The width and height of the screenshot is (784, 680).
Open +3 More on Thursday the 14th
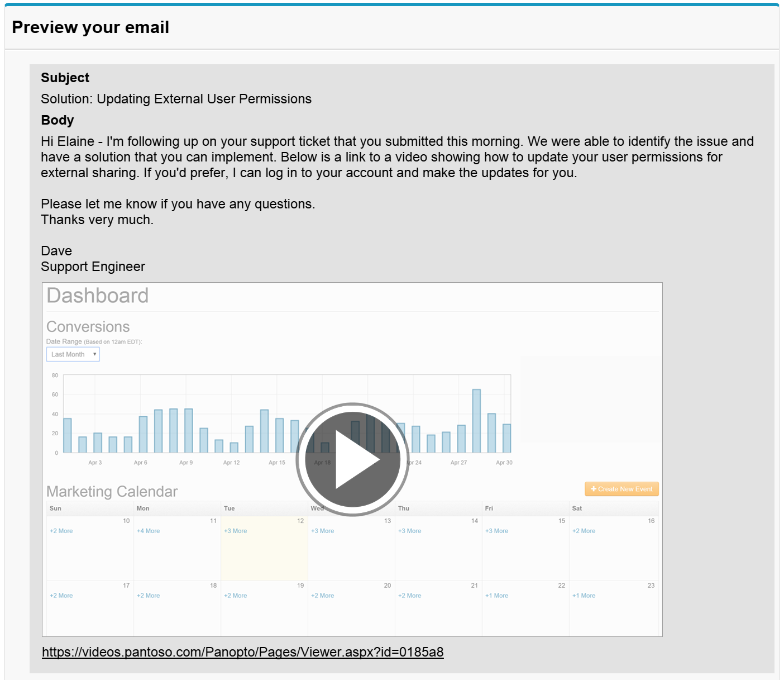point(410,531)
